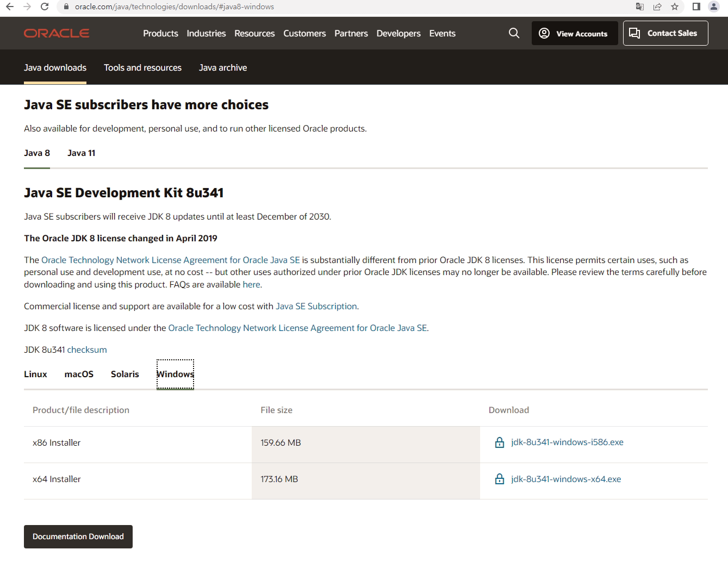Bookmark this page with the star icon

(675, 7)
